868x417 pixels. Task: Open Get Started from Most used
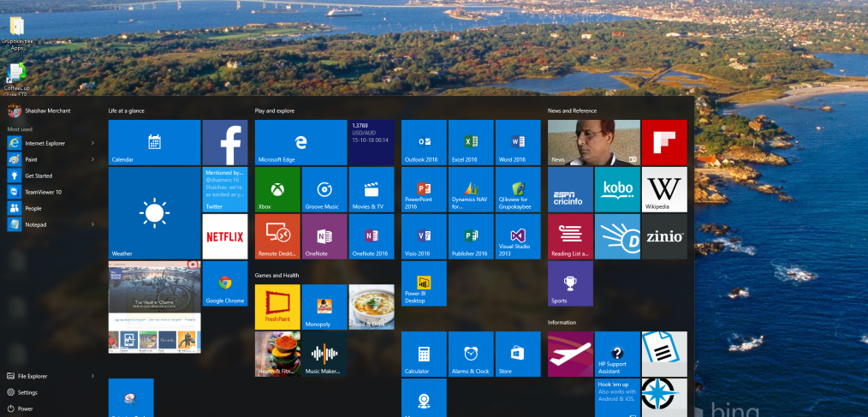(51, 176)
